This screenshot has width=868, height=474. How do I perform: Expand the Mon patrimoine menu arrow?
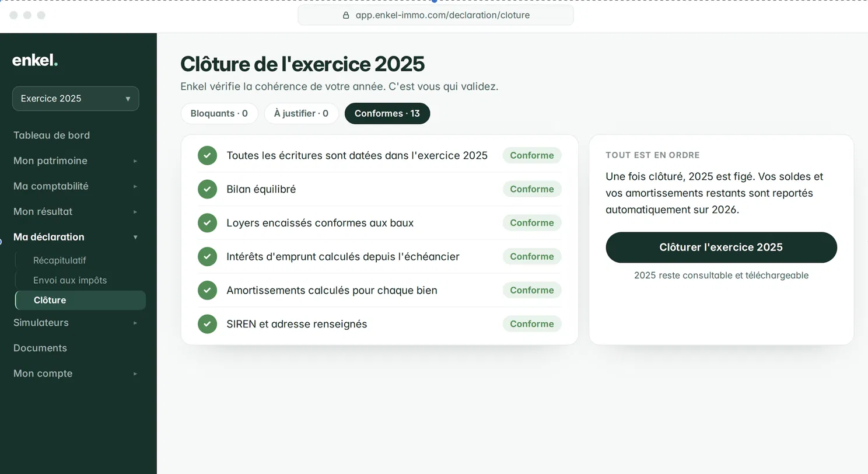pos(135,161)
